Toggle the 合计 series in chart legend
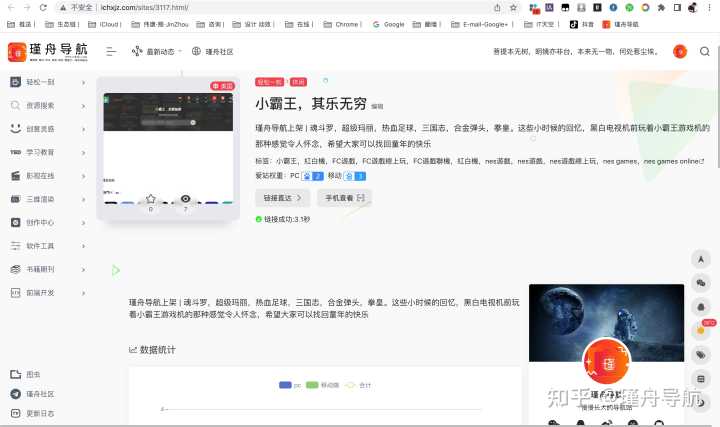 [358, 385]
